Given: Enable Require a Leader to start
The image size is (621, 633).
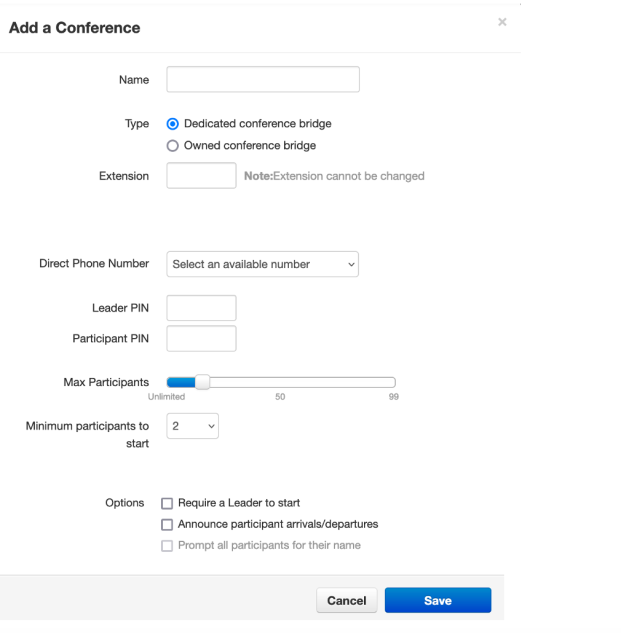Looking at the screenshot, I should coord(167,503).
